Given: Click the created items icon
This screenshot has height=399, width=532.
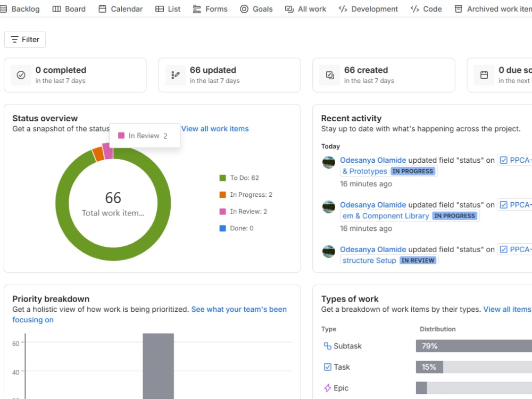Looking at the screenshot, I should 330,75.
